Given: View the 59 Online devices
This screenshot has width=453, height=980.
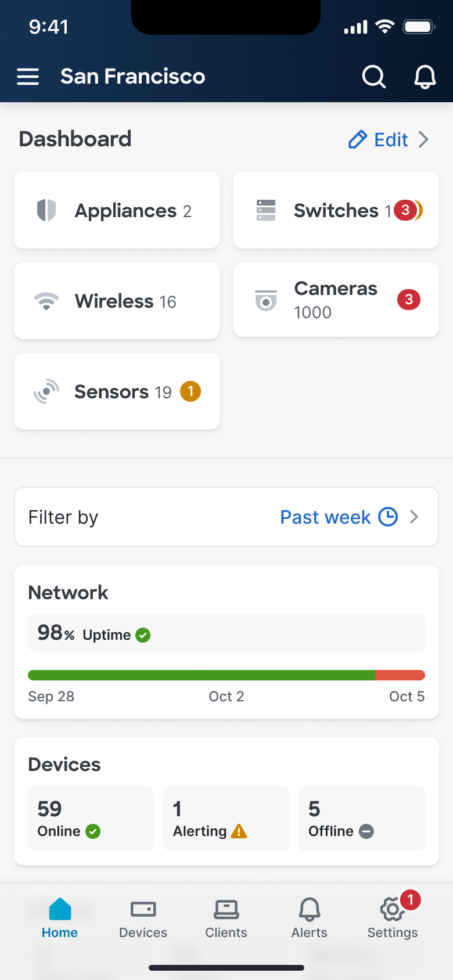Looking at the screenshot, I should pos(91,819).
